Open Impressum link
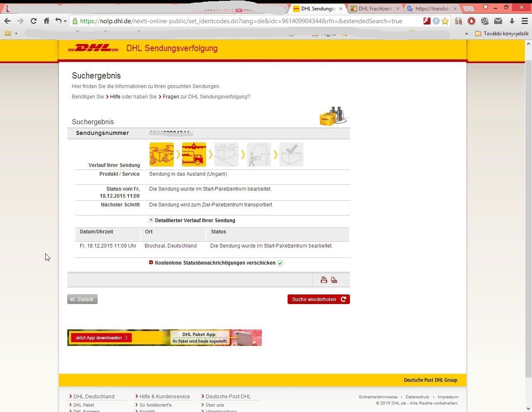Screen dimensions: 532x412 [448, 397]
